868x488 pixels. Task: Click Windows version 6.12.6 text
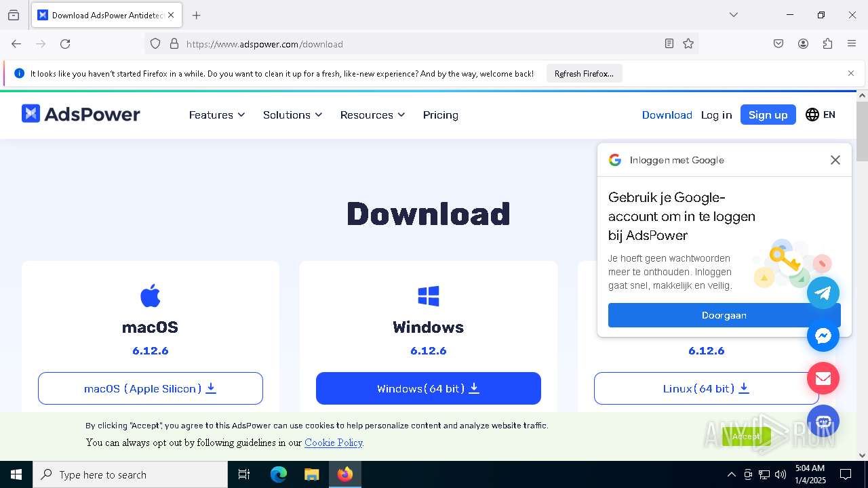click(429, 350)
